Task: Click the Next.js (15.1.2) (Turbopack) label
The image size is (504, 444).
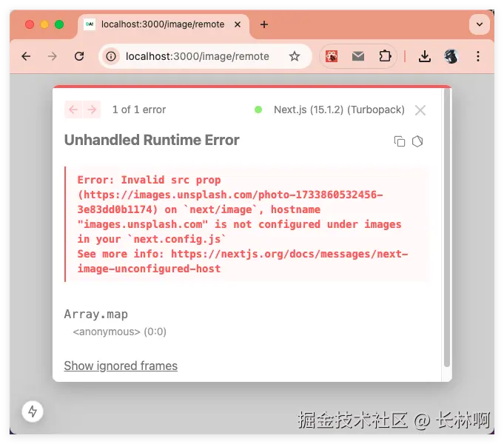Action: tap(339, 110)
